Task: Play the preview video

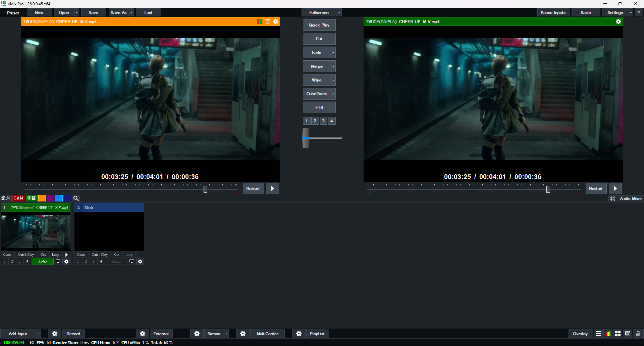Action: [272, 188]
